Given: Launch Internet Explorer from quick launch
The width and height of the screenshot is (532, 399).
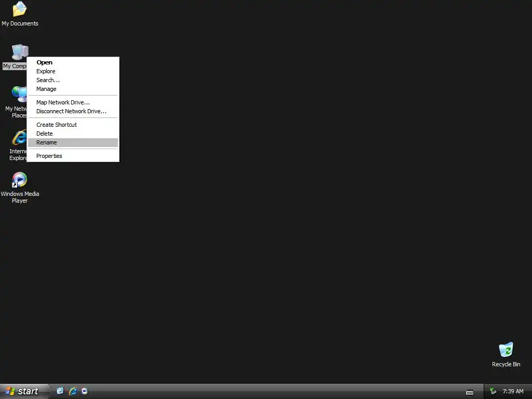Looking at the screenshot, I should 73,391.
